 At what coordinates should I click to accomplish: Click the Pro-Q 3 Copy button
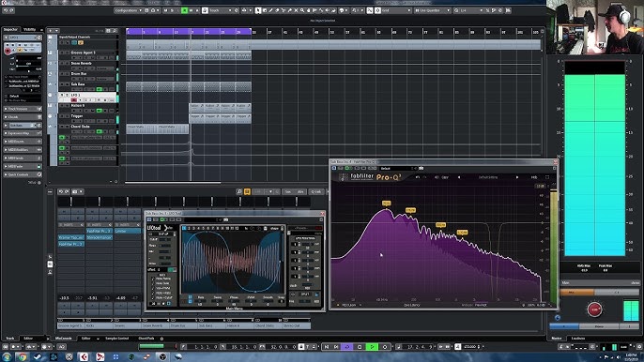click(x=445, y=177)
